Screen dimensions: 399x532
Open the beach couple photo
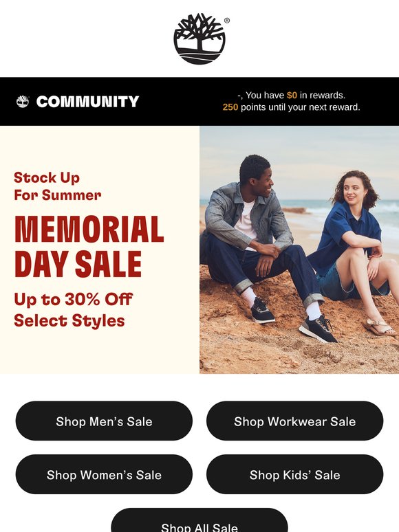tap(299, 250)
